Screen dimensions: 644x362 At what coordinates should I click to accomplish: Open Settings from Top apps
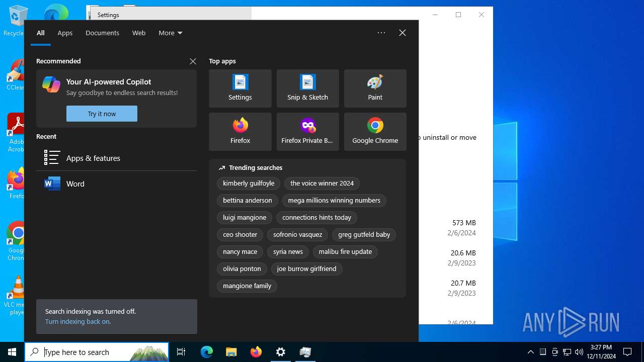click(240, 88)
